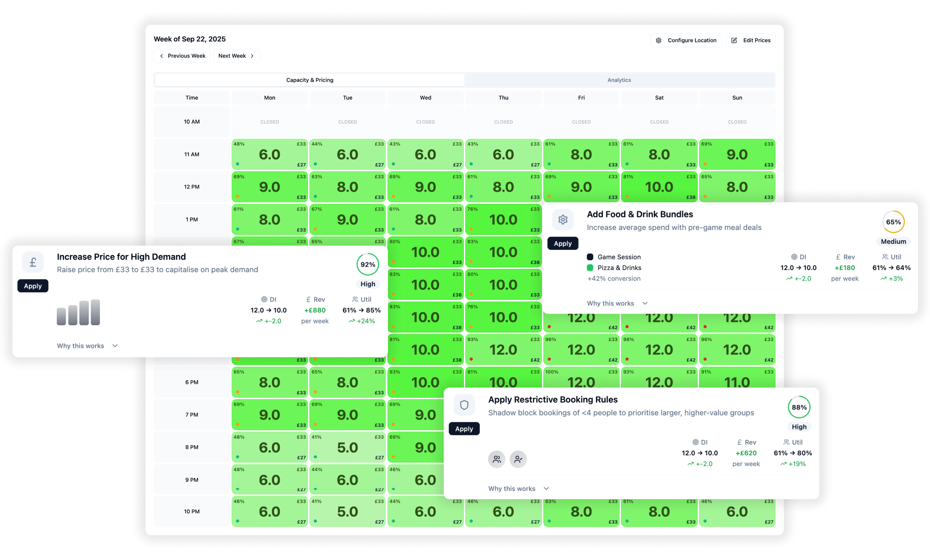Screen dimensions: 930x560
Task: Click the 88% confidence ring indicator
Action: coord(799,407)
